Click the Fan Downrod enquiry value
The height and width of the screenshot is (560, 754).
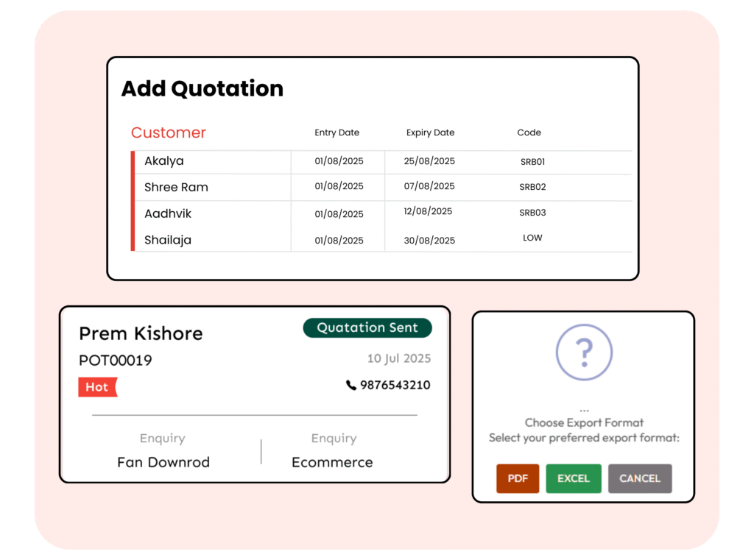pyautogui.click(x=163, y=462)
